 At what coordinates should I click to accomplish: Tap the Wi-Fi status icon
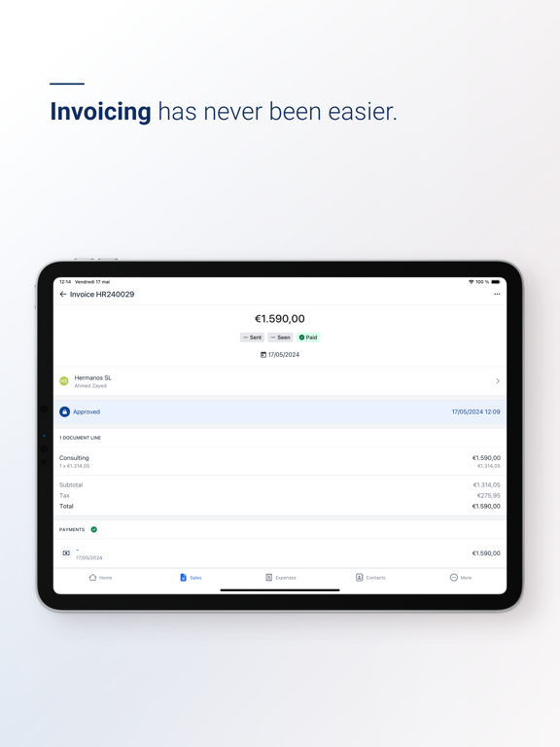[471, 282]
